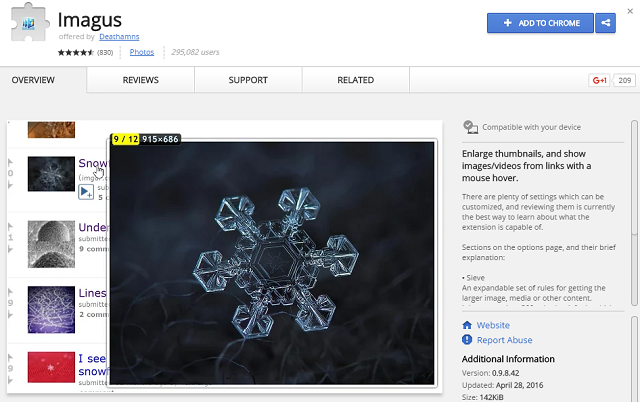Close the extension details overlay
Screen dimensions: 640x402
630,11
